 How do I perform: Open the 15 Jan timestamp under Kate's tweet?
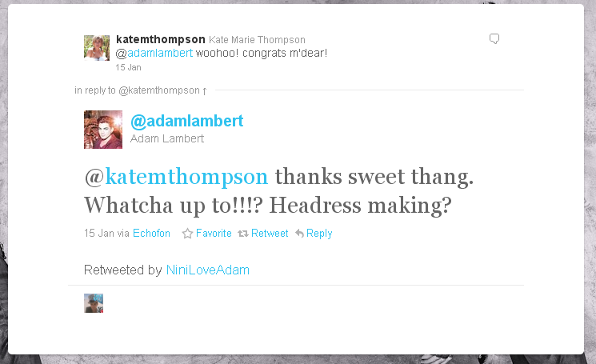point(128,68)
